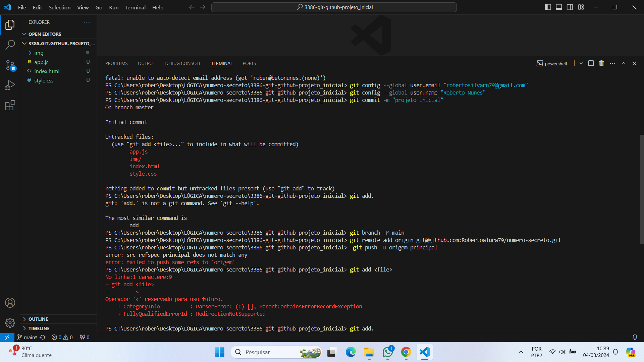This screenshot has height=362, width=644.
Task: Open the Windows Start menu
Action: point(219,352)
